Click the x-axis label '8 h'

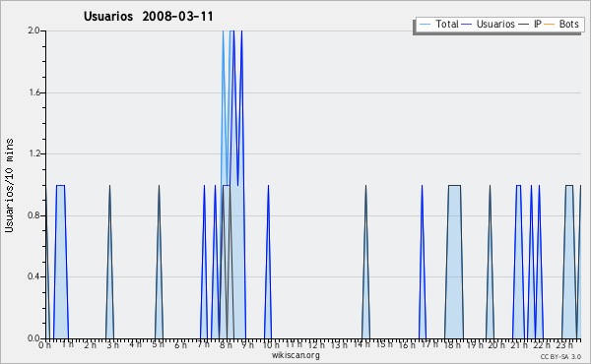226,345
